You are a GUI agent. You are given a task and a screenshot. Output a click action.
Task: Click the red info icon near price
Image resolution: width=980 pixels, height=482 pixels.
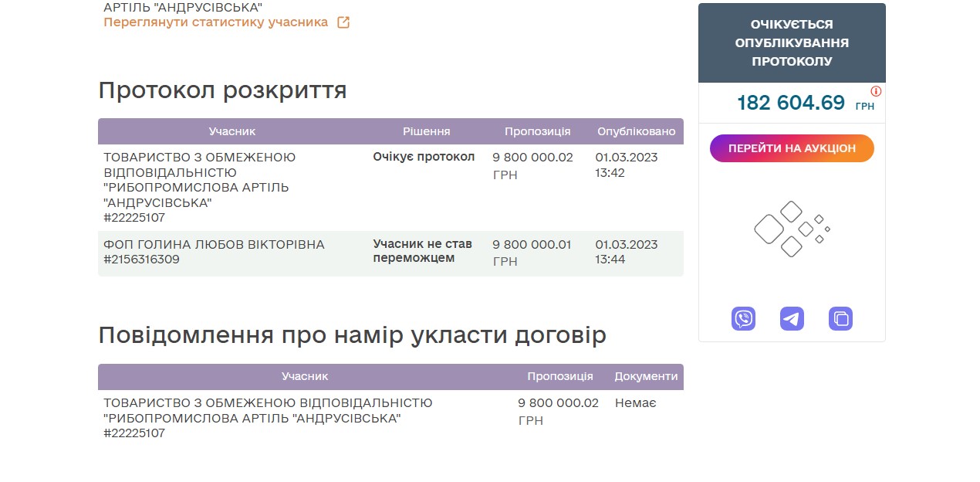876,91
